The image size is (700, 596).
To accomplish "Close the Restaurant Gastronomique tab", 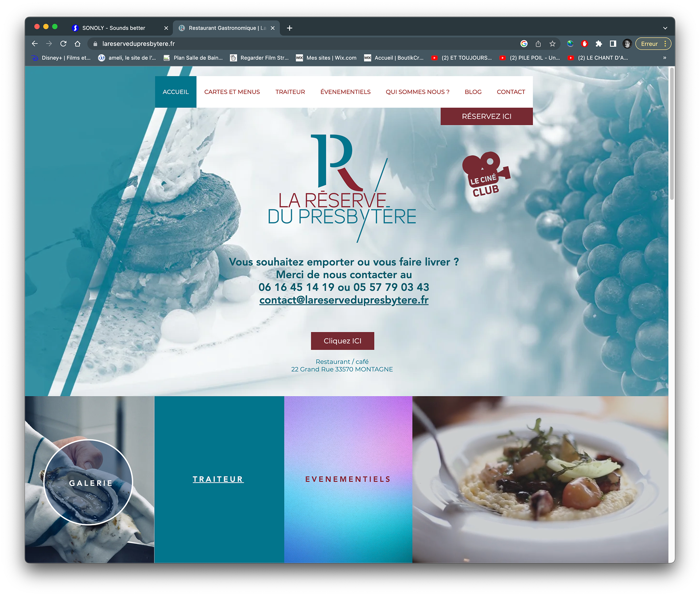I will click(273, 28).
